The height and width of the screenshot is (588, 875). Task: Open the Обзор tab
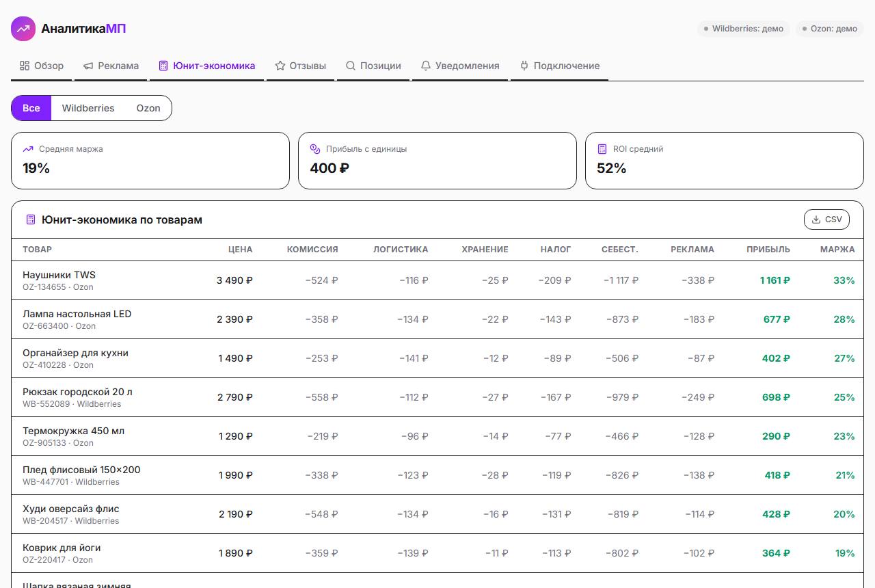[42, 66]
